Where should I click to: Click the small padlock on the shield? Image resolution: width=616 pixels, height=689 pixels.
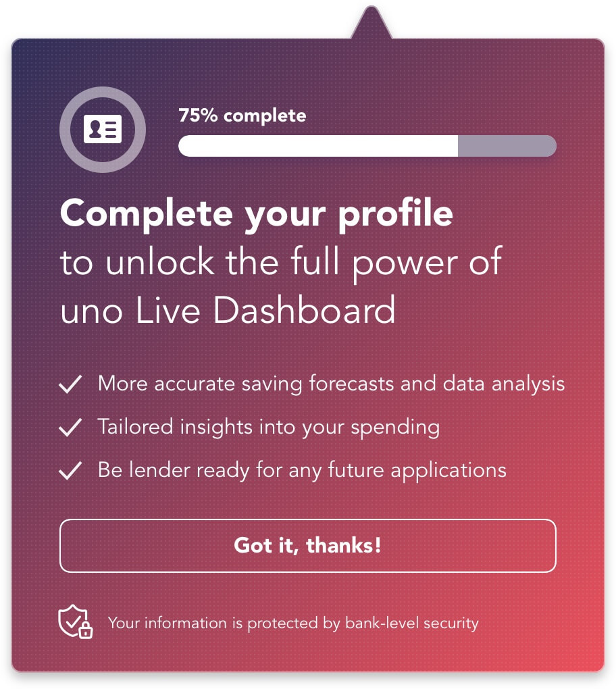(86, 630)
